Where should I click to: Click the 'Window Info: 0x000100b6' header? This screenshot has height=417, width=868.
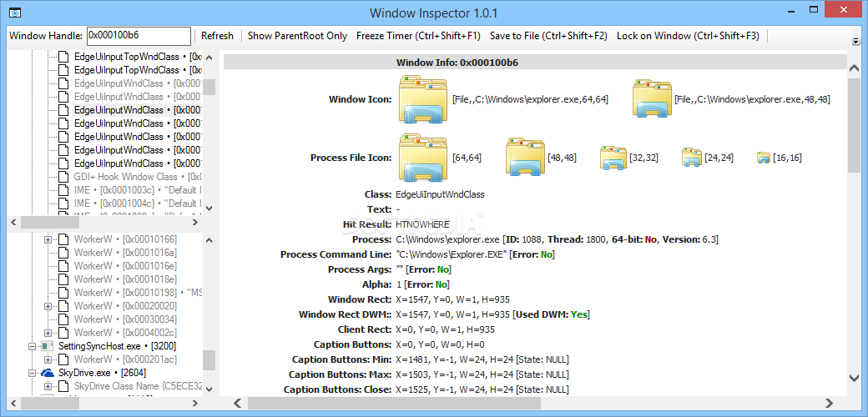(457, 63)
